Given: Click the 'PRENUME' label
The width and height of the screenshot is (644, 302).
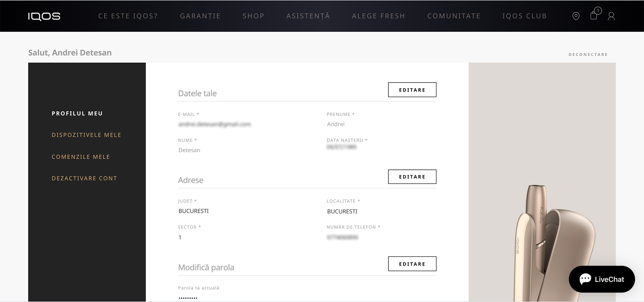Looking at the screenshot, I should click(x=340, y=114).
